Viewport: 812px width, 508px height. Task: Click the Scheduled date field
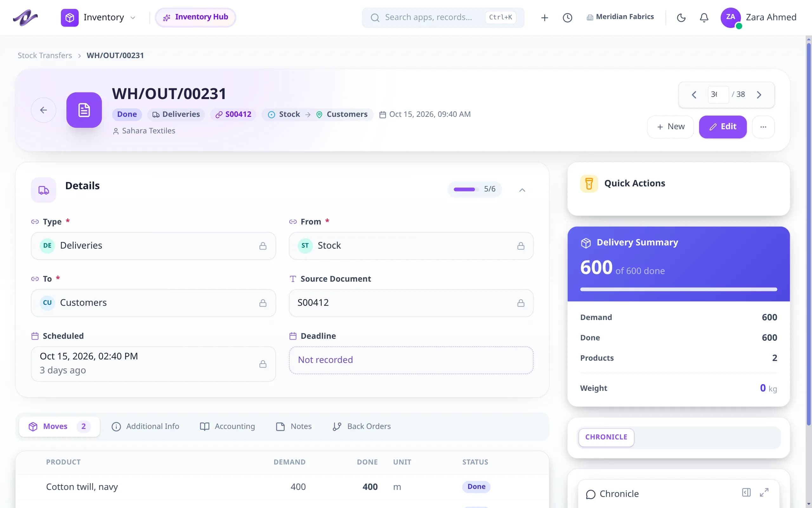153,364
